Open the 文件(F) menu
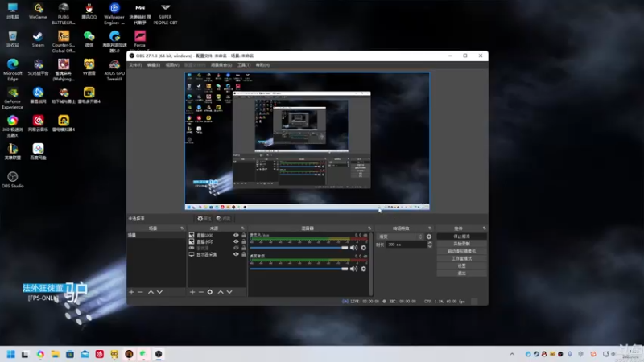644x362 pixels. 135,65
